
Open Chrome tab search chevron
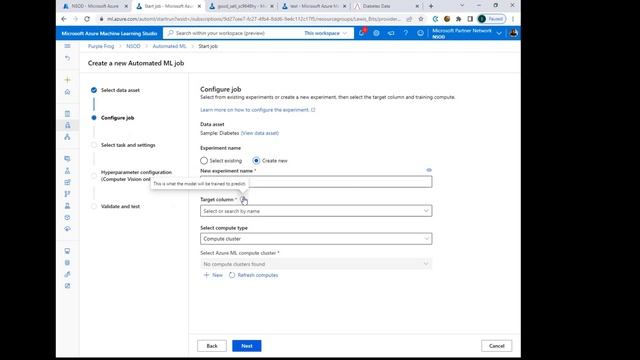(462, 6)
